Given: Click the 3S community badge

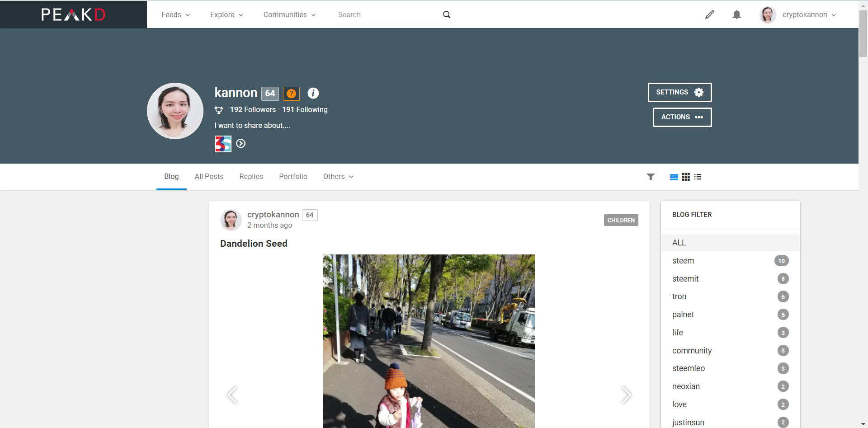Looking at the screenshot, I should [223, 144].
